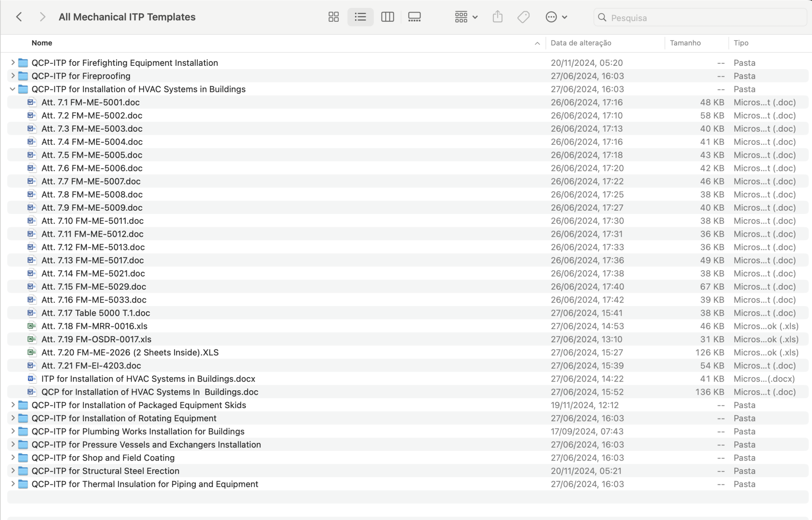Click the forward navigation arrow

tap(42, 17)
